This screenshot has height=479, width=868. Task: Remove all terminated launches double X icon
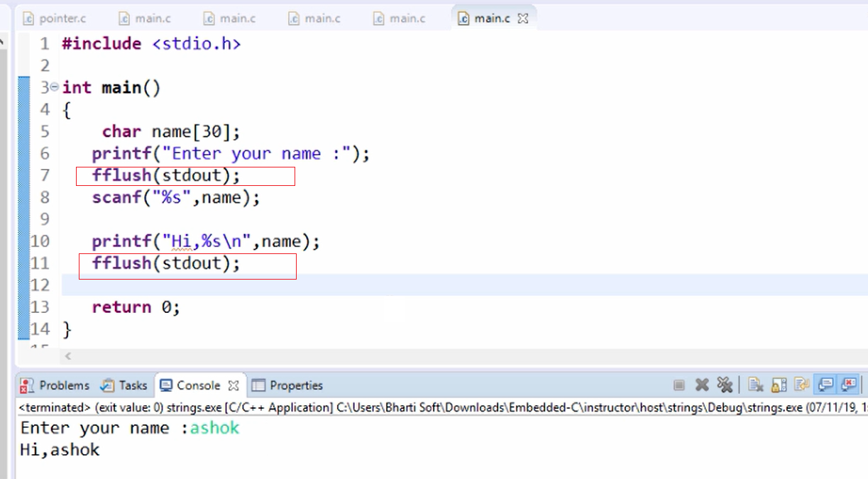pos(725,385)
